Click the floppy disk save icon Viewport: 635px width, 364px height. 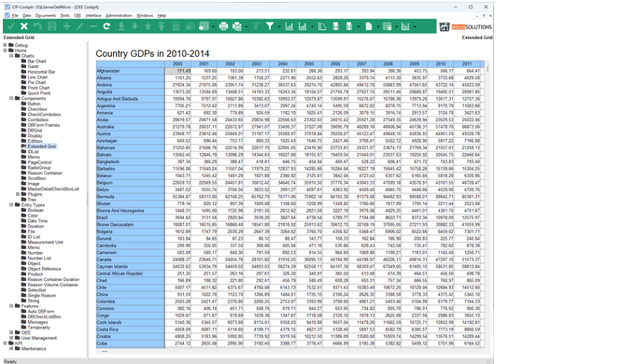(52, 26)
